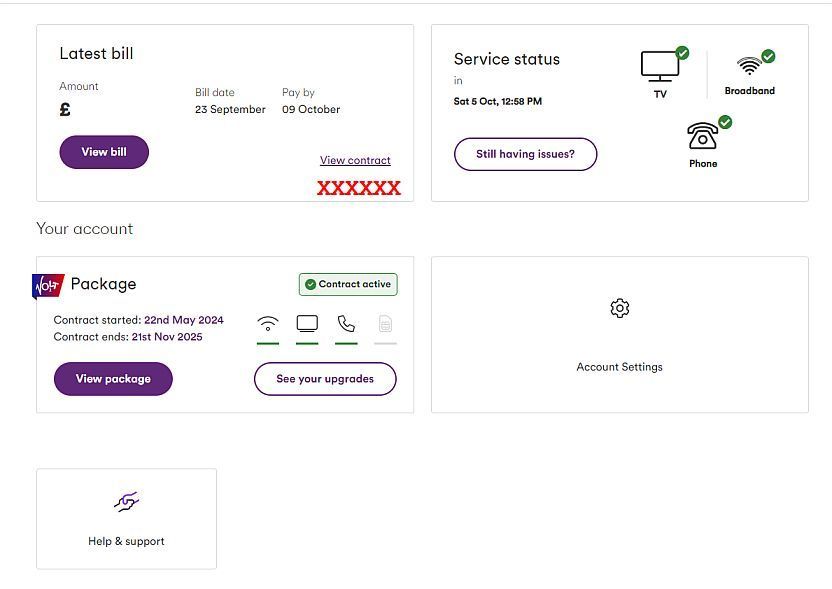Select the package wifi broadband icon
The width and height of the screenshot is (832, 589).
pyautogui.click(x=267, y=324)
